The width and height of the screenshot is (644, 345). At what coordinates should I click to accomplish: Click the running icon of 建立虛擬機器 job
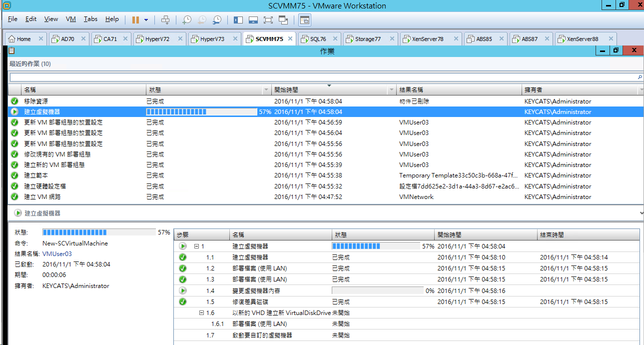tap(14, 112)
